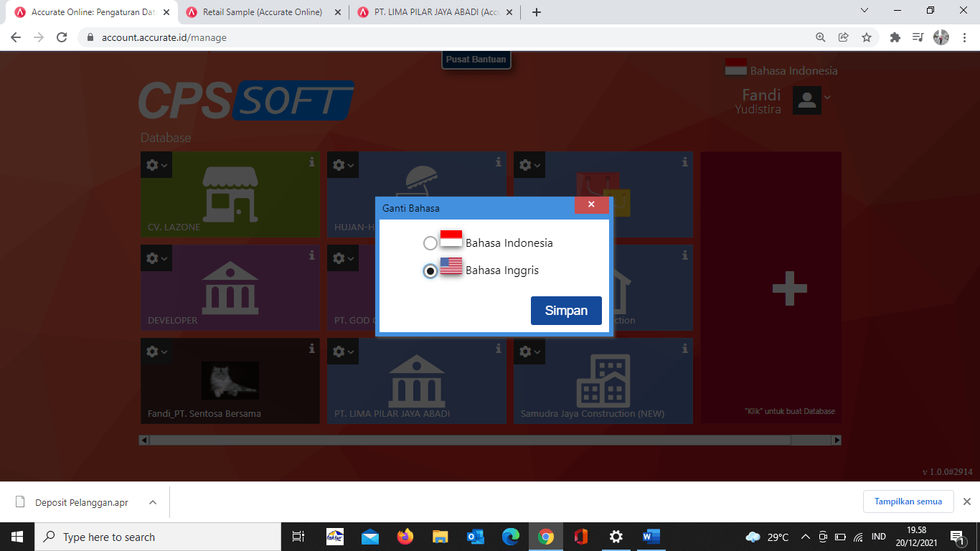Click the Simpan button
The width and height of the screenshot is (980, 551).
pyautogui.click(x=566, y=310)
